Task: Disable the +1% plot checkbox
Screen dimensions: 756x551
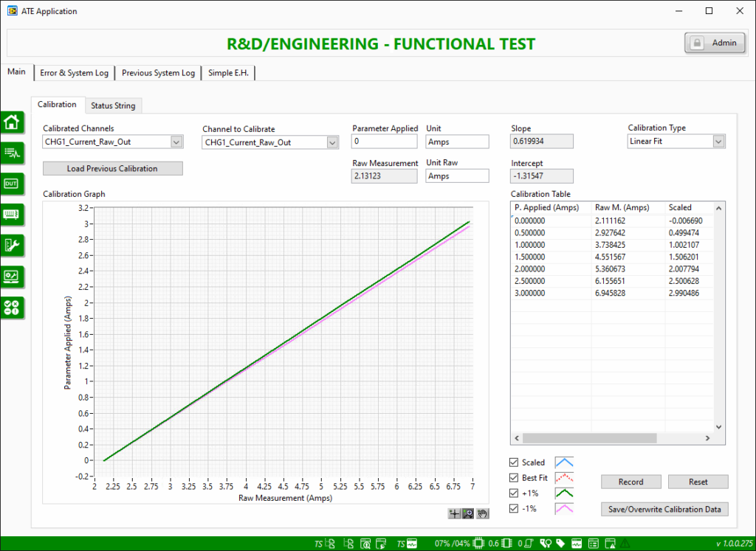Action: pos(514,493)
